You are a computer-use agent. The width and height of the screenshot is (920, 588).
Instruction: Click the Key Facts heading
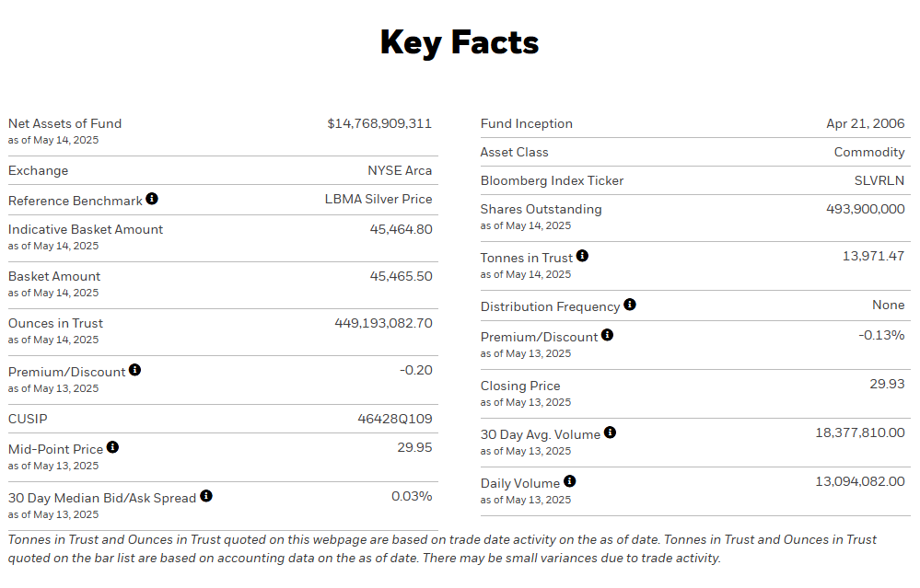(x=460, y=43)
